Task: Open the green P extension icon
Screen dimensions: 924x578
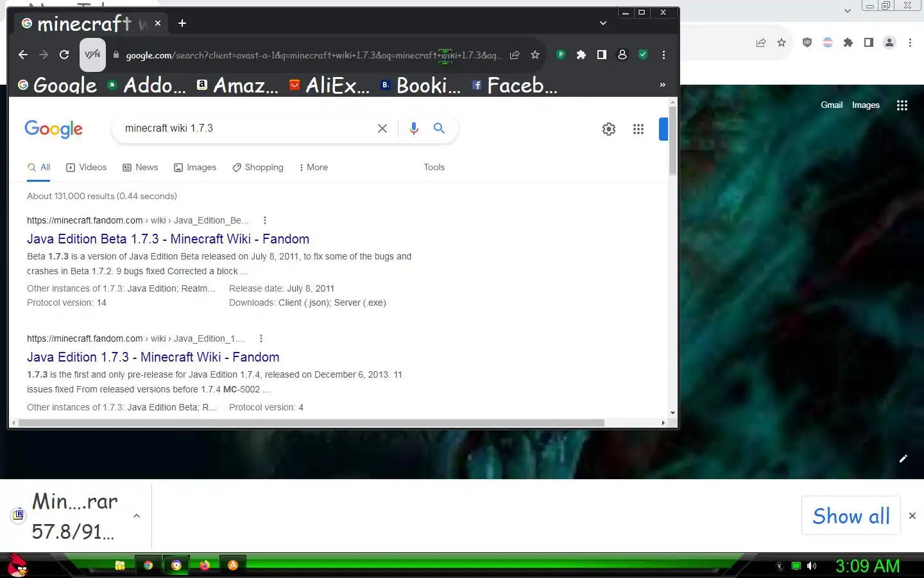Action: 561,55
